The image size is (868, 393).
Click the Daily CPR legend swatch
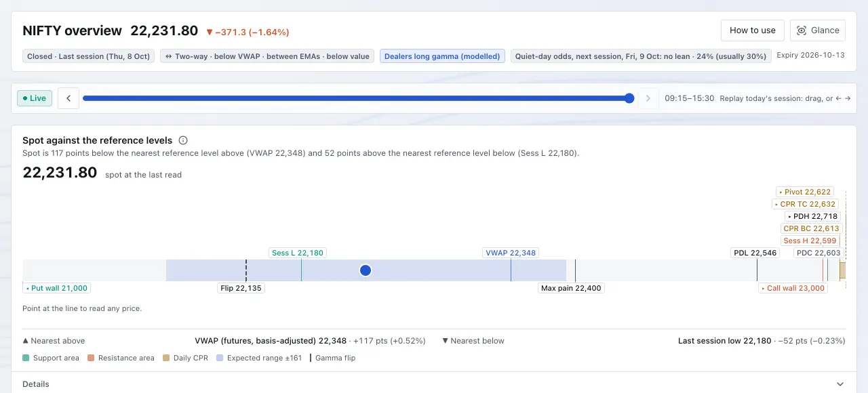pyautogui.click(x=166, y=358)
